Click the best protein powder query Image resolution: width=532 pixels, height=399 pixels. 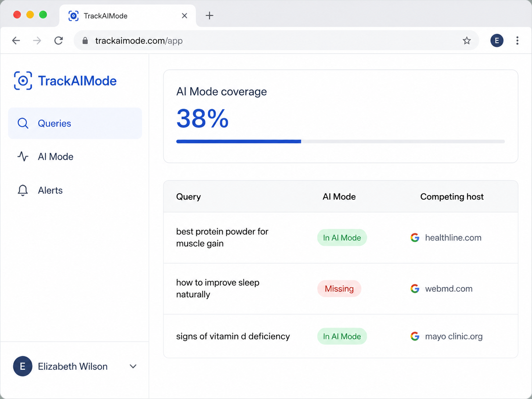[222, 237]
